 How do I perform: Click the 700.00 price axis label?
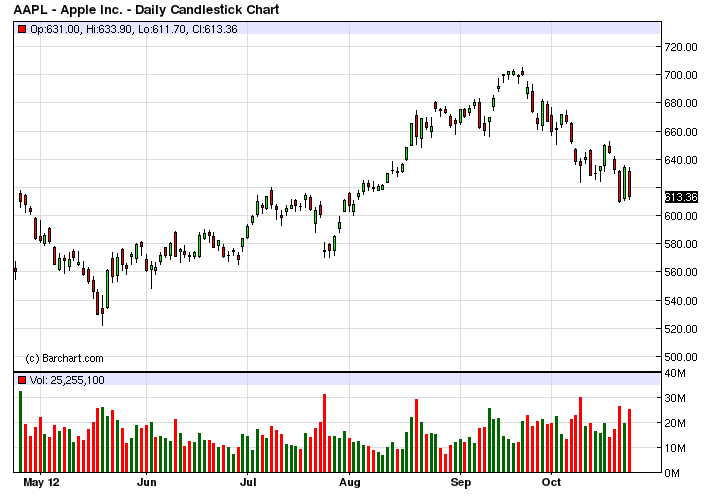[x=681, y=75]
